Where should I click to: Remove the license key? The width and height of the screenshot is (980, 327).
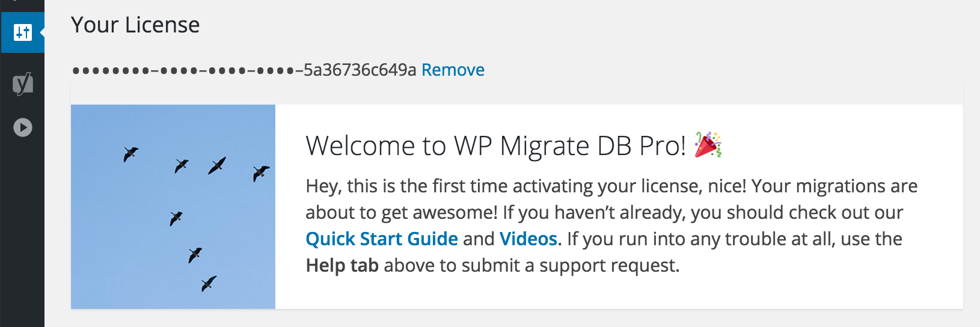point(453,70)
